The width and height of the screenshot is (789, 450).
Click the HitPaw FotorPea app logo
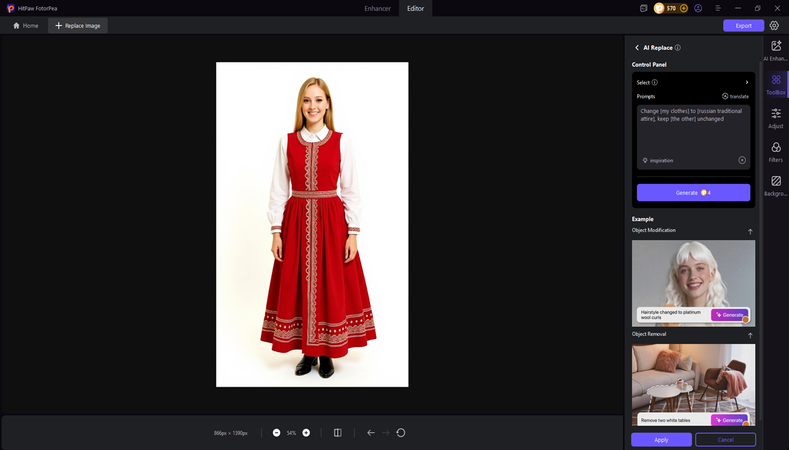10,9
